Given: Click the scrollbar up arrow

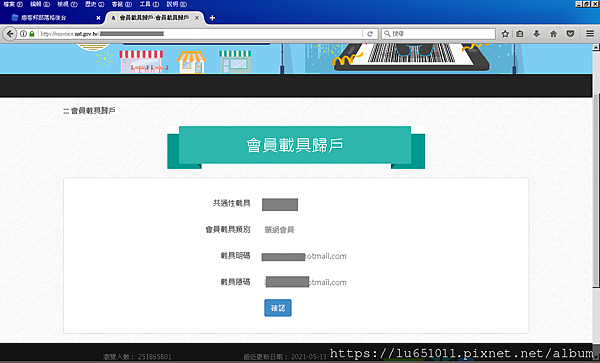Looking at the screenshot, I should click(595, 47).
